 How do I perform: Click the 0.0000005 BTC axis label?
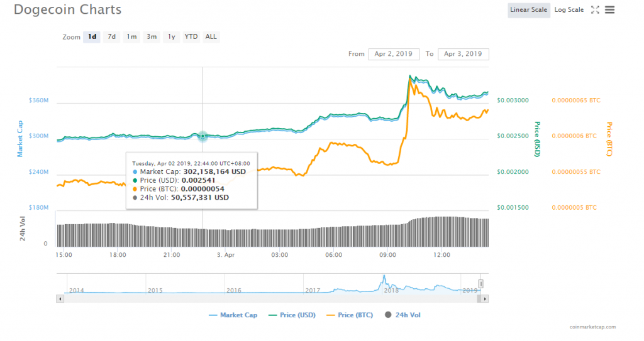click(574, 208)
